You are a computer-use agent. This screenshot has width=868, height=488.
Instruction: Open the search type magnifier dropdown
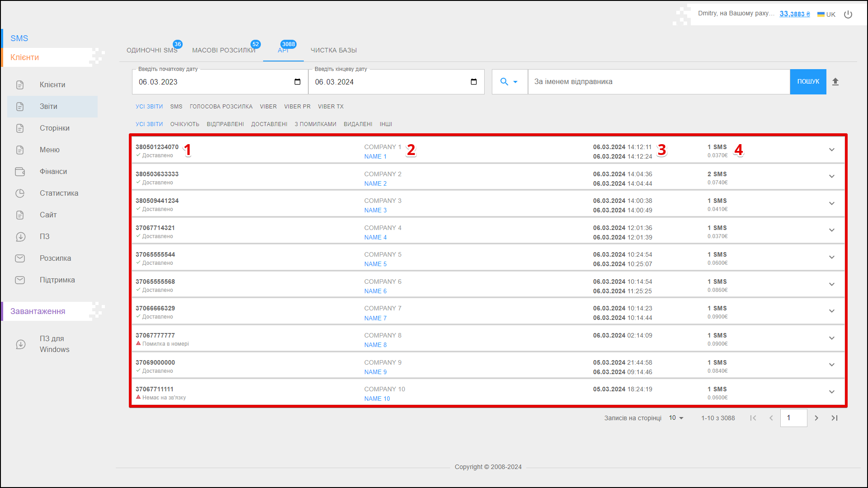[509, 82]
